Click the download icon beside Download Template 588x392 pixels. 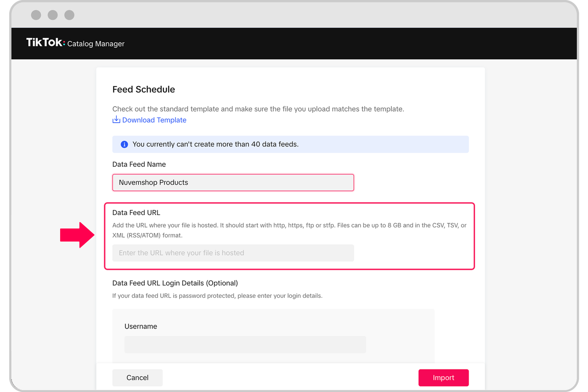point(116,120)
